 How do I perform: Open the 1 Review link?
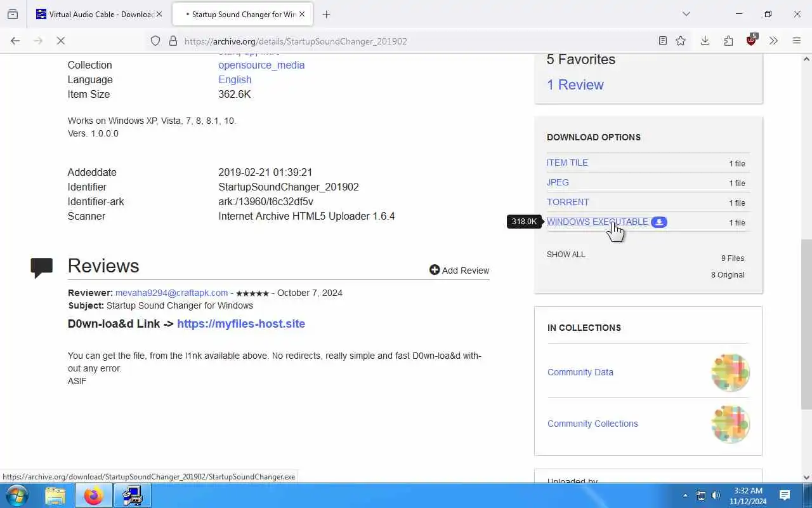tap(575, 84)
